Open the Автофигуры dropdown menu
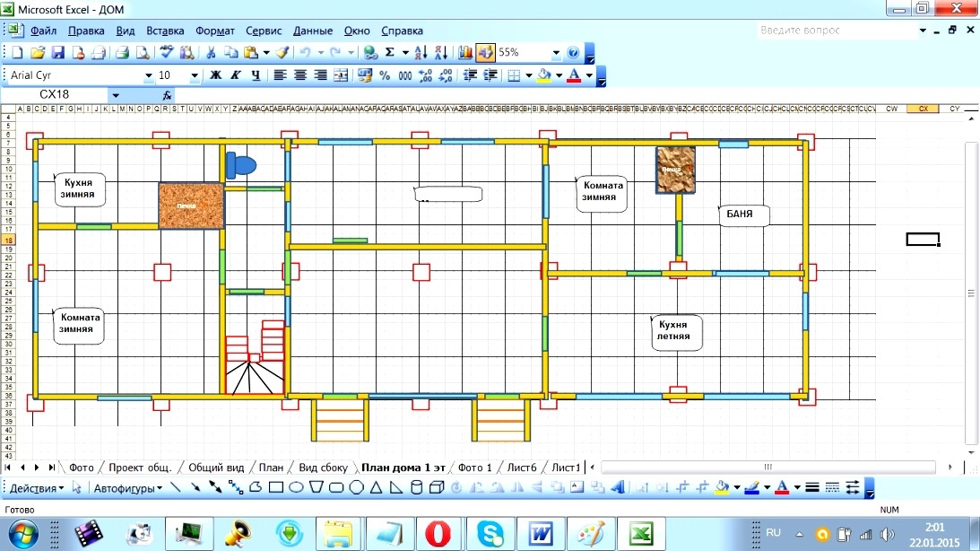980x551 pixels. coord(128,488)
